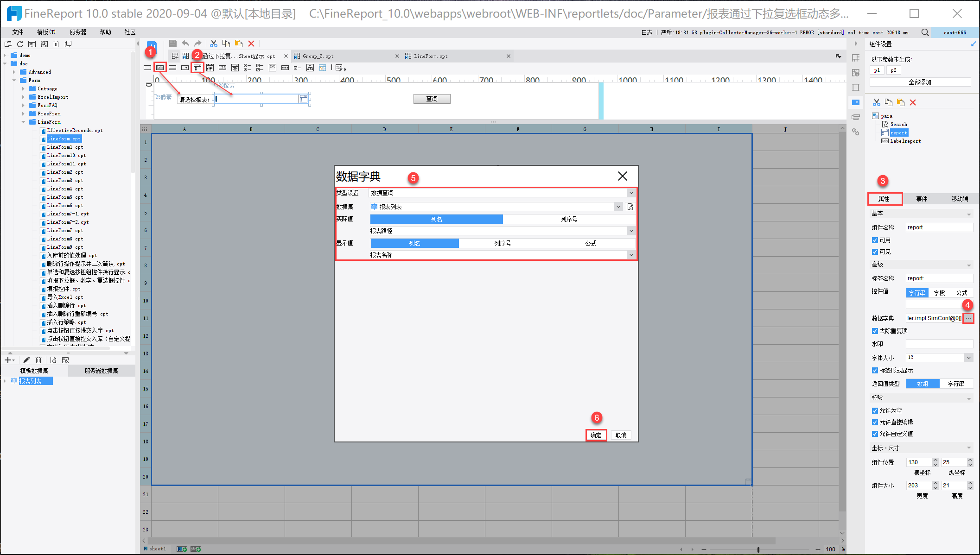Click the password widget icon
Image resolution: width=980 pixels, height=555 pixels.
click(x=285, y=68)
